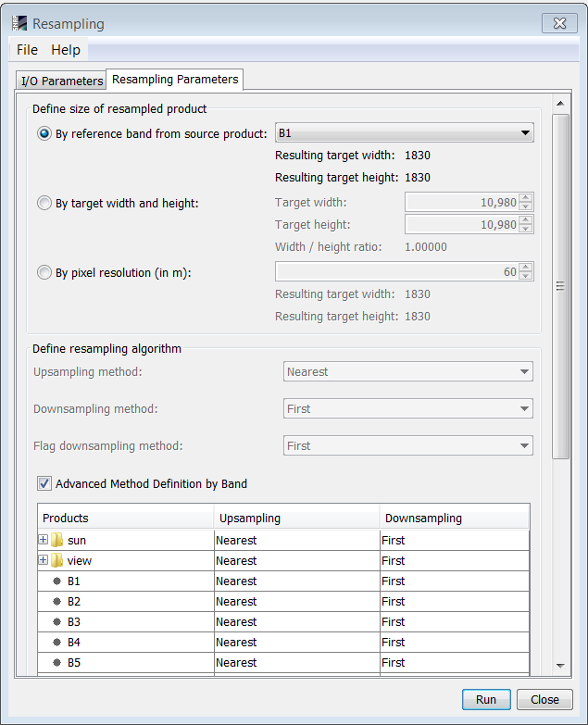Increase pixel resolution with up stepper
Image resolution: width=588 pixels, height=725 pixels.
(526, 268)
